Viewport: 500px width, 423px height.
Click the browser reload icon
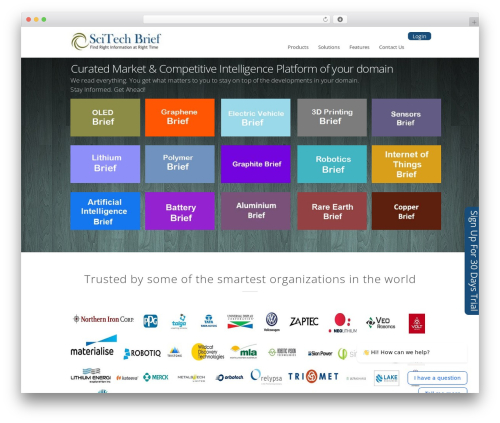325,19
